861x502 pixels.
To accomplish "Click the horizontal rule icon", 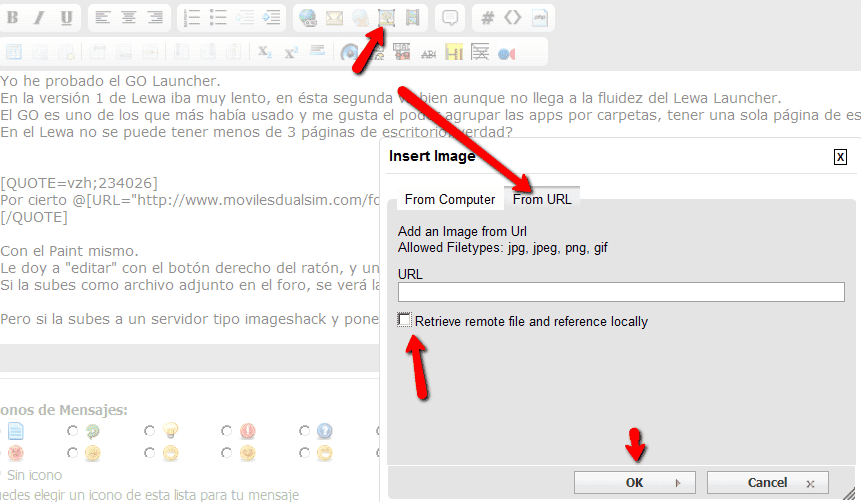I will pyautogui.click(x=317, y=51).
